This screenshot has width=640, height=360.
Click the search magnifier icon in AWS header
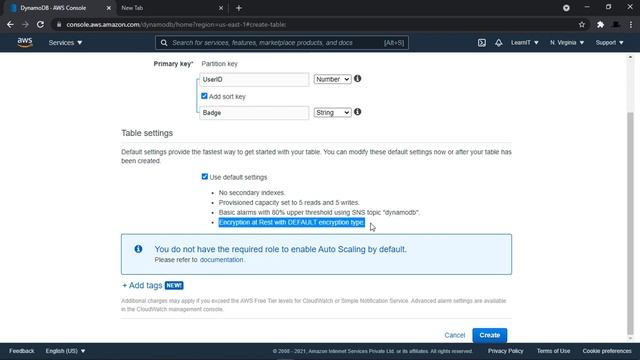[x=164, y=42]
